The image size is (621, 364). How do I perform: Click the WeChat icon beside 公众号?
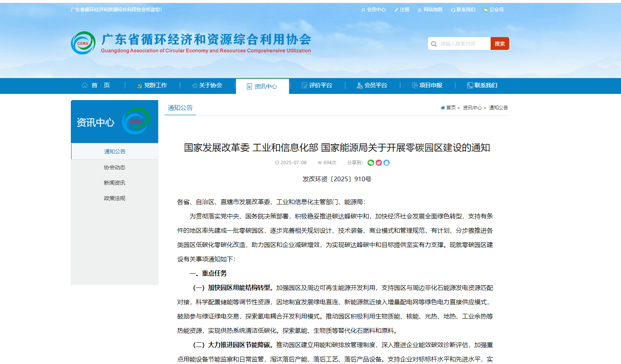[x=486, y=10]
